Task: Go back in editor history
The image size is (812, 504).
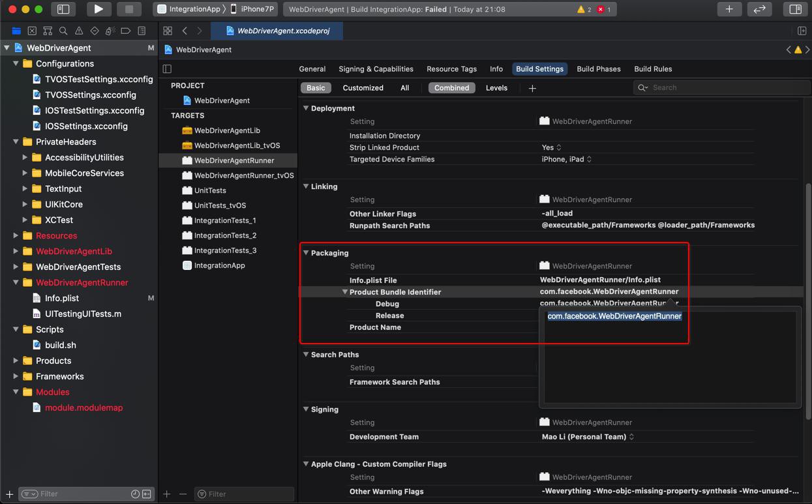Action: point(185,31)
